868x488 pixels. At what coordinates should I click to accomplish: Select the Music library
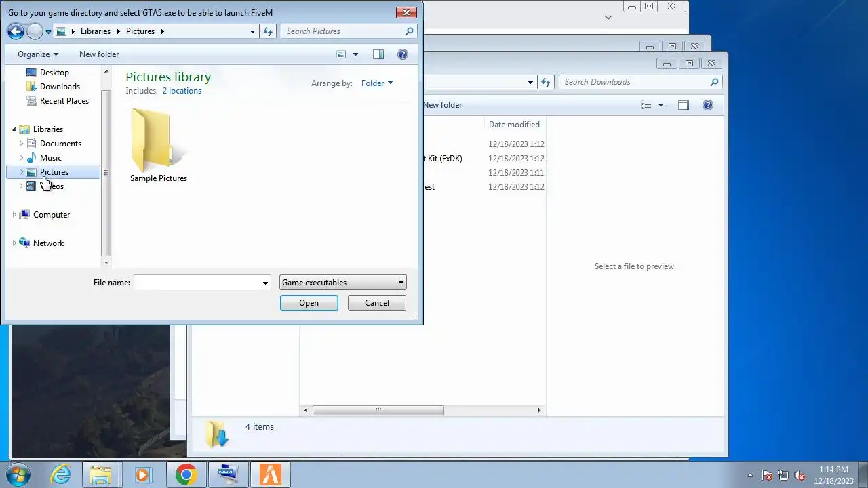[x=50, y=158]
